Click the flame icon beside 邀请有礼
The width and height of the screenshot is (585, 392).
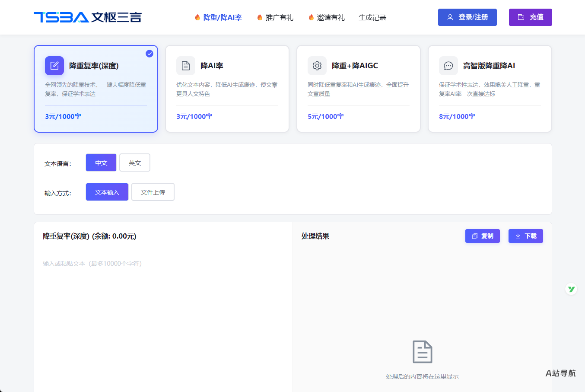[311, 17]
